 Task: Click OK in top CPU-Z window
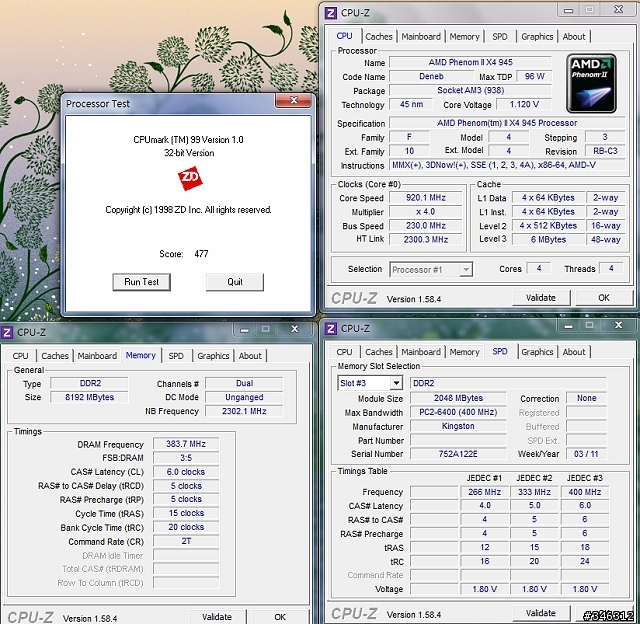click(x=604, y=298)
